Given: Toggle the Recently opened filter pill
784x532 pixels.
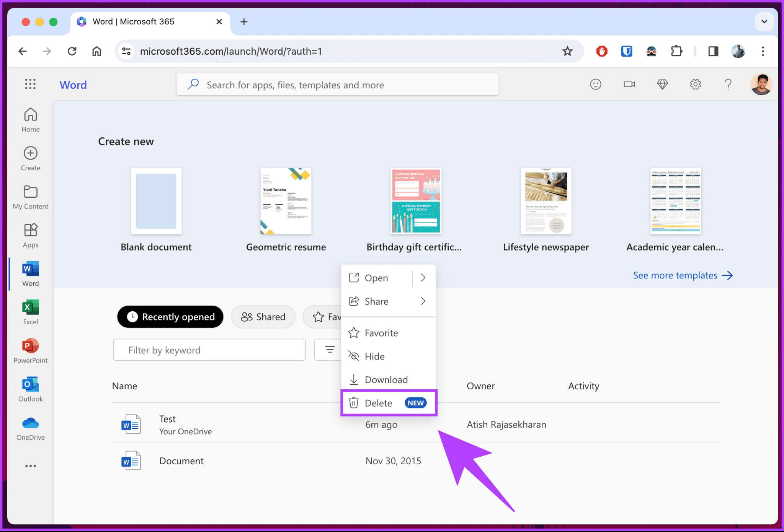Looking at the screenshot, I should [170, 317].
